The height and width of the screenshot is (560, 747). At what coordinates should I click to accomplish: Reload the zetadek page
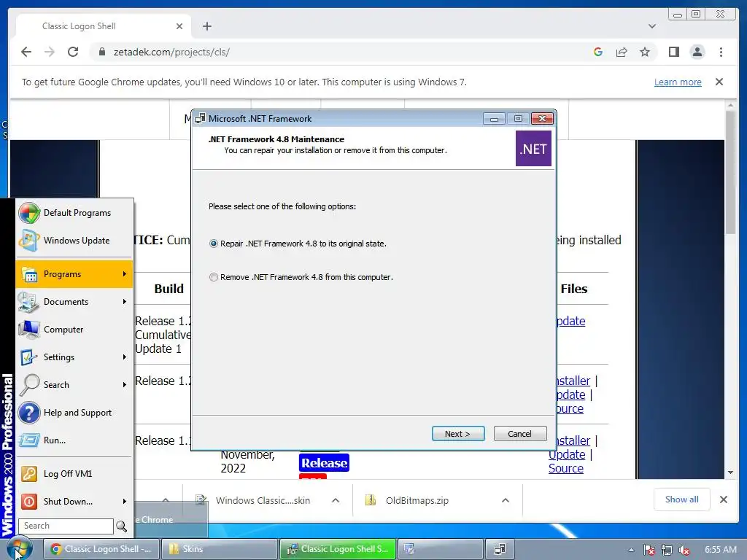[73, 52]
